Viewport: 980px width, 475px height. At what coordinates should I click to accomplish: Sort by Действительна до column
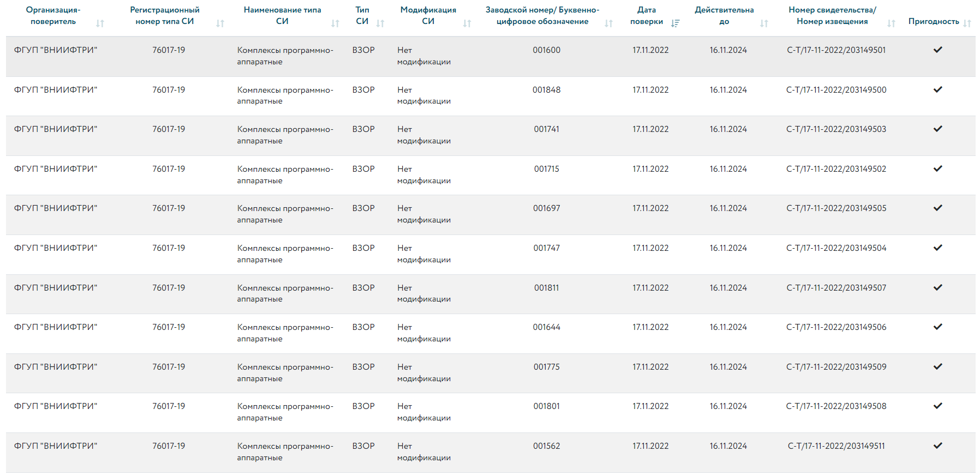pyautogui.click(x=764, y=23)
